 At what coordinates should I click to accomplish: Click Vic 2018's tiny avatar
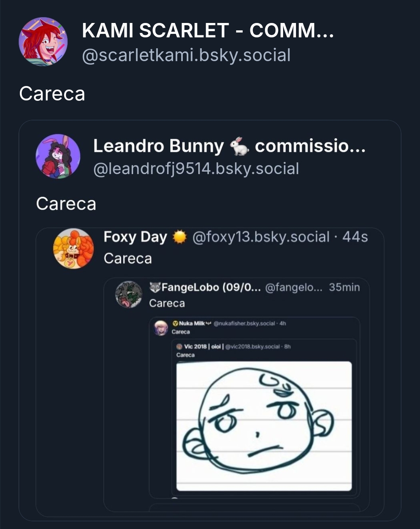(179, 346)
